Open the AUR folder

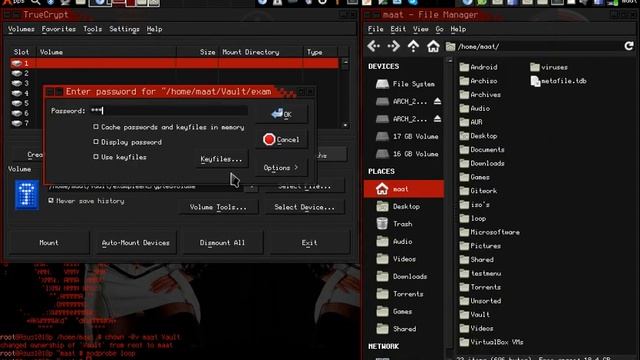(x=471, y=122)
